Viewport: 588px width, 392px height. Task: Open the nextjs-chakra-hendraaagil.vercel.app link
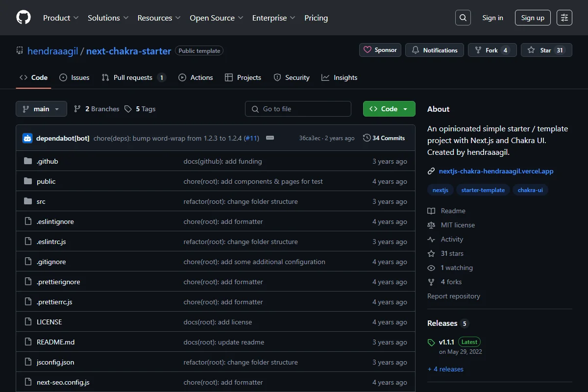coord(496,171)
